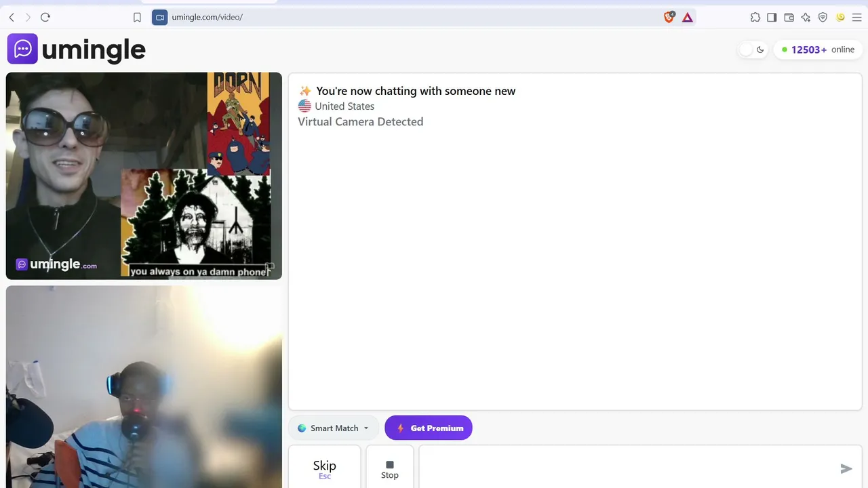Image resolution: width=868 pixels, height=488 pixels.
Task: Click the 'Virtual Camera Detected' notice
Action: tap(361, 122)
